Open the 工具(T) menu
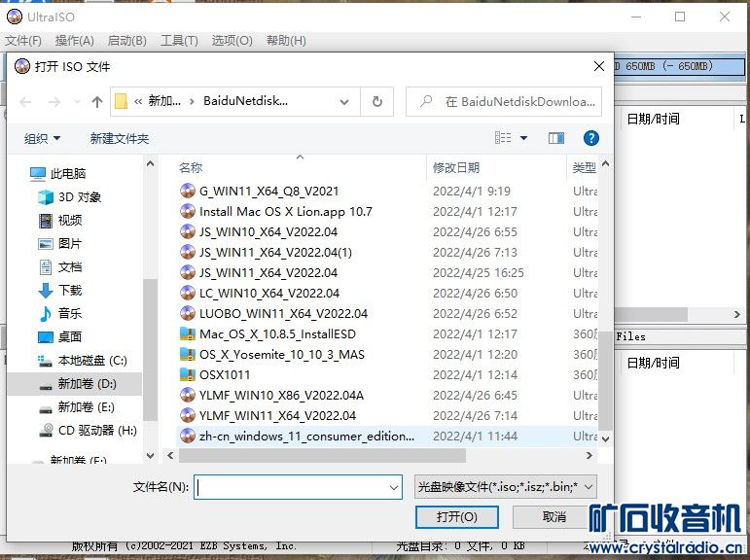This screenshot has height=560, width=750. coord(179,41)
